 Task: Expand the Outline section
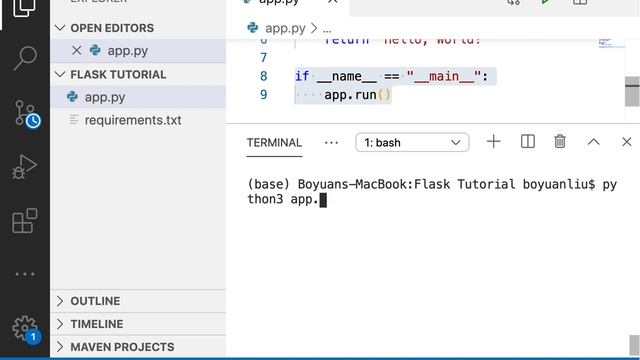pyautogui.click(x=138, y=301)
